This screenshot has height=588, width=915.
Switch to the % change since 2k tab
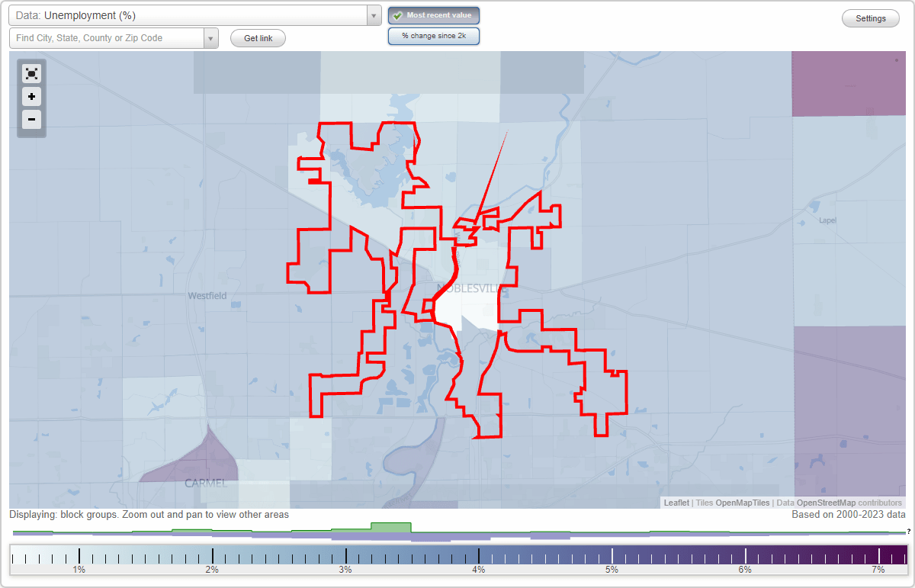[x=434, y=36]
